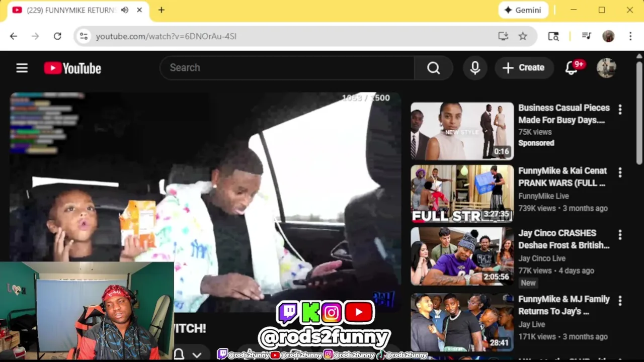644x362 pixels.
Task: Mute the tab via speaker icon
Action: 125,10
